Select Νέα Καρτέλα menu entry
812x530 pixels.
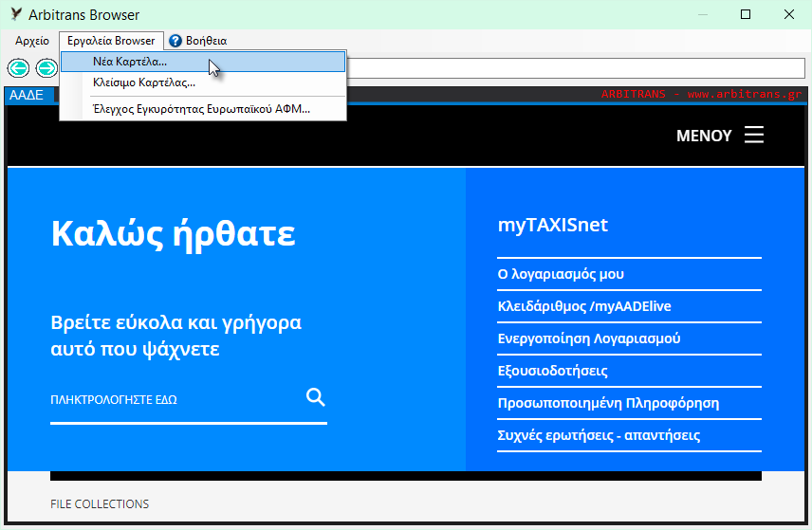click(x=203, y=62)
